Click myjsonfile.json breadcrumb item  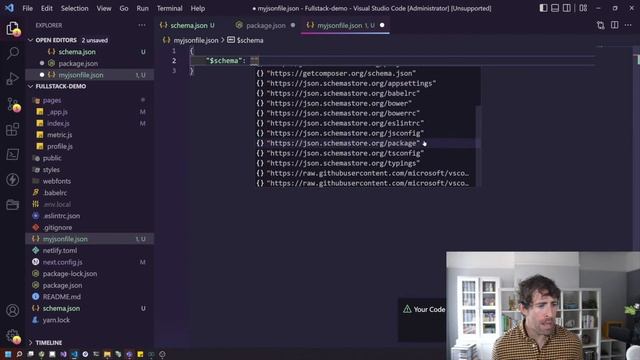pos(191,40)
